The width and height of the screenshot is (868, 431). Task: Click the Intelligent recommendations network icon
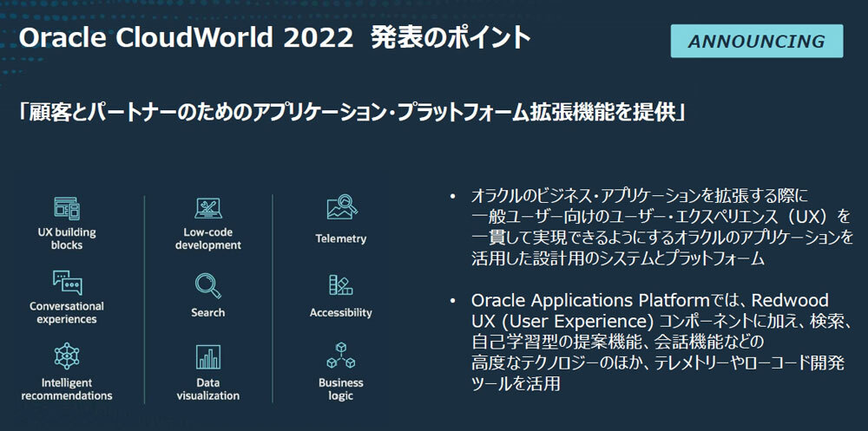click(x=67, y=356)
